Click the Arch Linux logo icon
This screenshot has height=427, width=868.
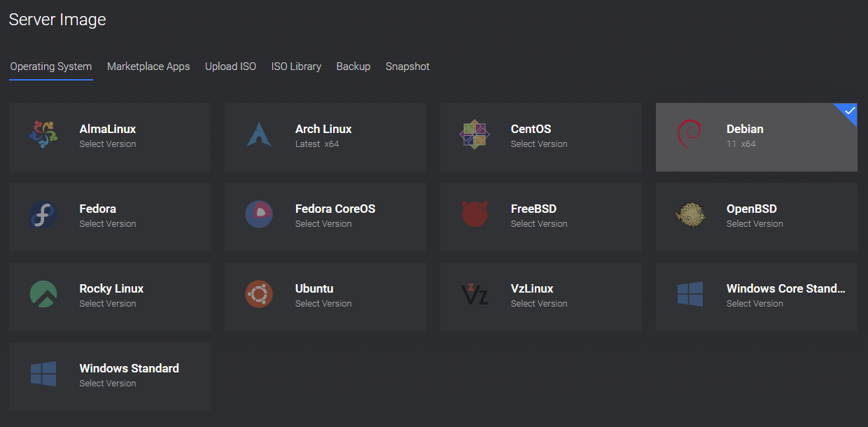click(x=259, y=134)
